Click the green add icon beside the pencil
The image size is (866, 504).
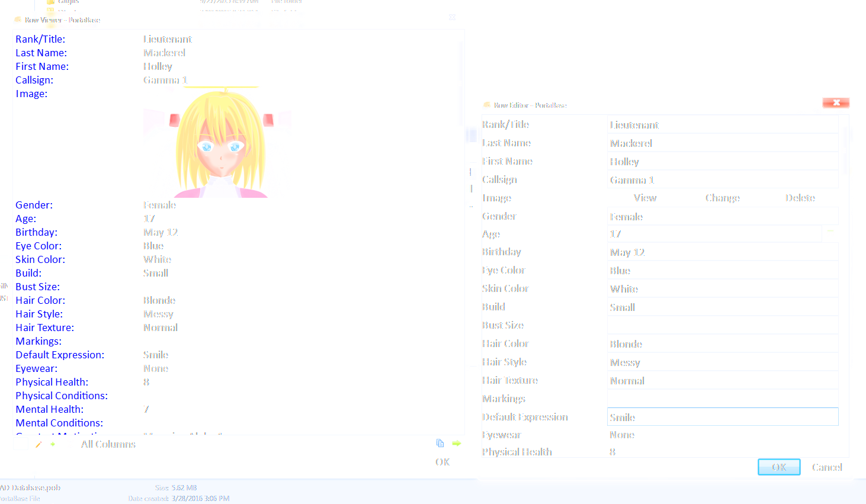click(53, 444)
